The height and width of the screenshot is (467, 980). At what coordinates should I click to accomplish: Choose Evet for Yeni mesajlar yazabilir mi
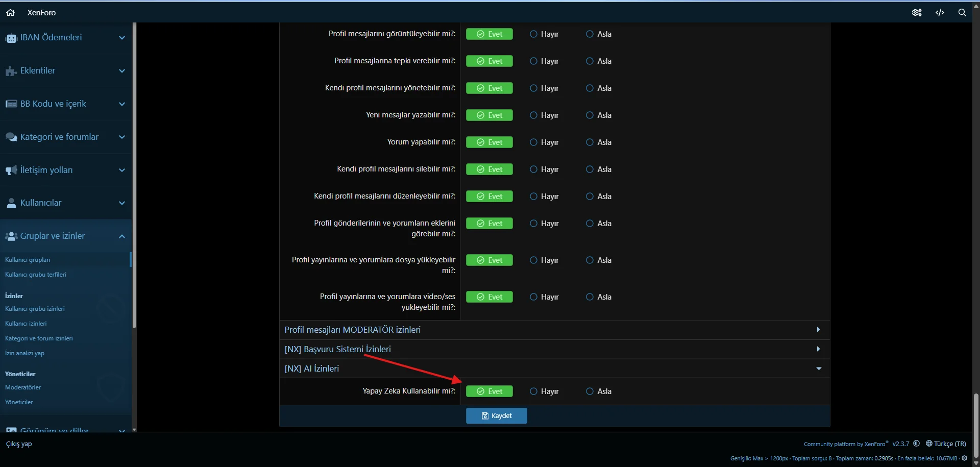point(489,115)
